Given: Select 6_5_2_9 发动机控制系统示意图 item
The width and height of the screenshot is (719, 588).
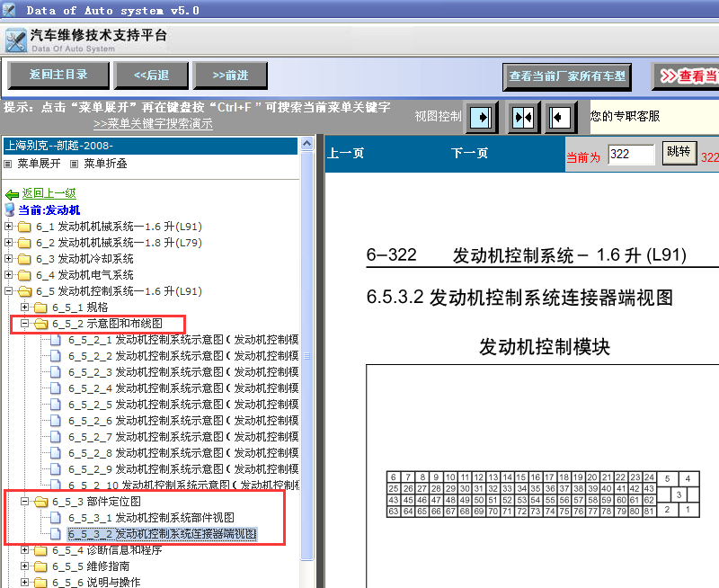Looking at the screenshot, I should tap(183, 469).
